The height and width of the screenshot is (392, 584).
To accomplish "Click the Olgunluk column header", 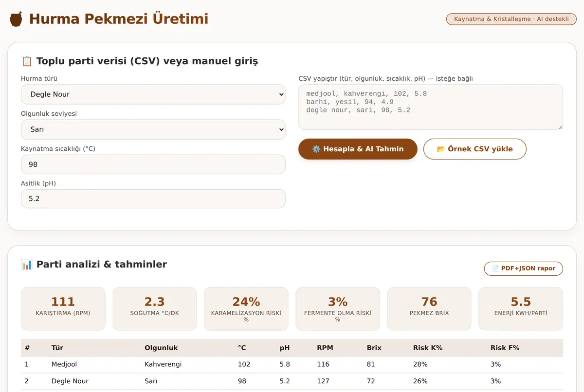I will (161, 348).
